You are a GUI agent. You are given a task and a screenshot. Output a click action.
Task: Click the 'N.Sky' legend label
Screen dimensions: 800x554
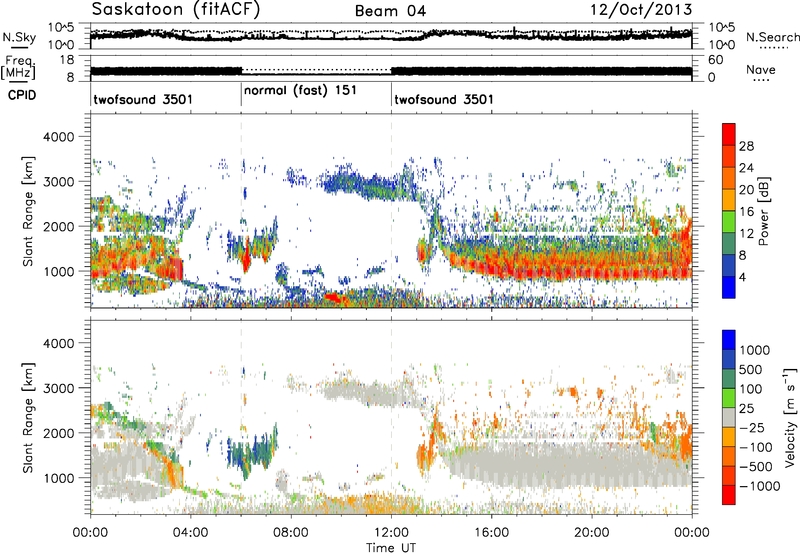point(19,37)
